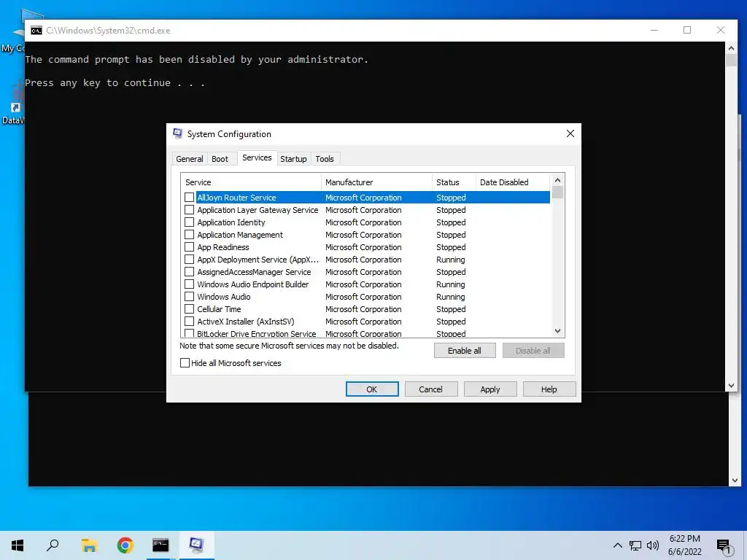Click System Configuration title bar icon

click(178, 134)
